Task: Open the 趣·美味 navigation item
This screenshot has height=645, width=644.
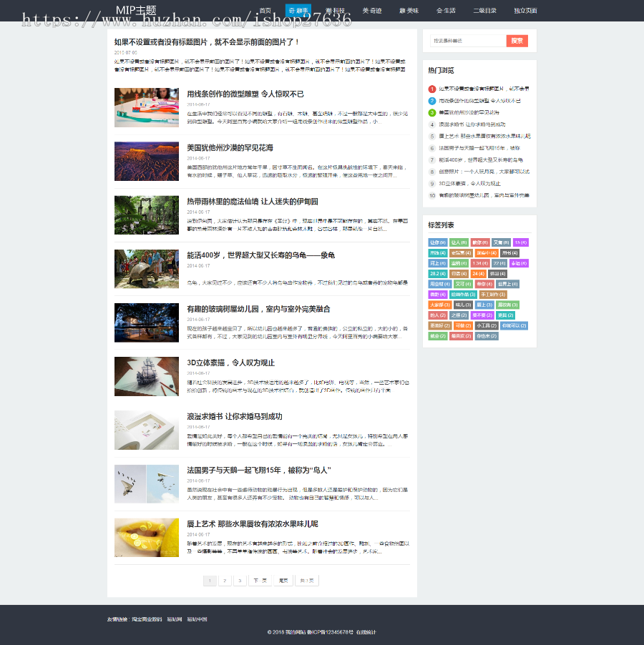Action: tap(409, 11)
